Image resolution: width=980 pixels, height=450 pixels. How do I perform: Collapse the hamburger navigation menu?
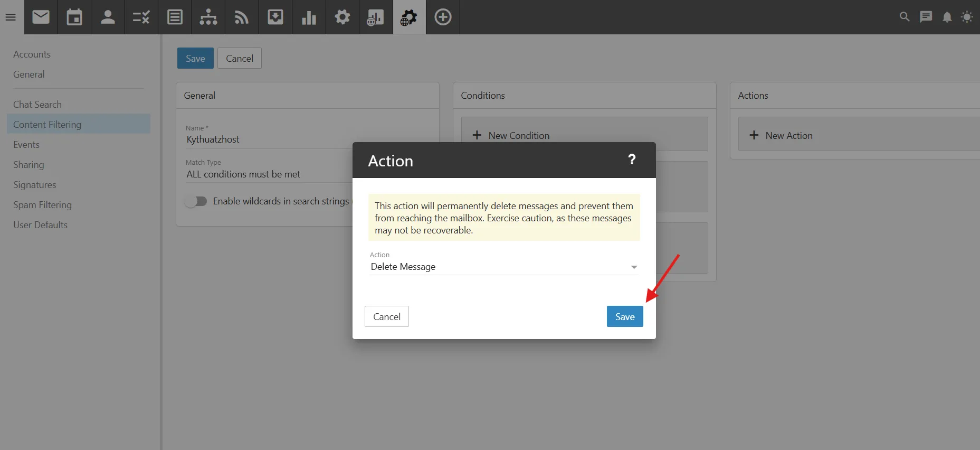pos(11,17)
